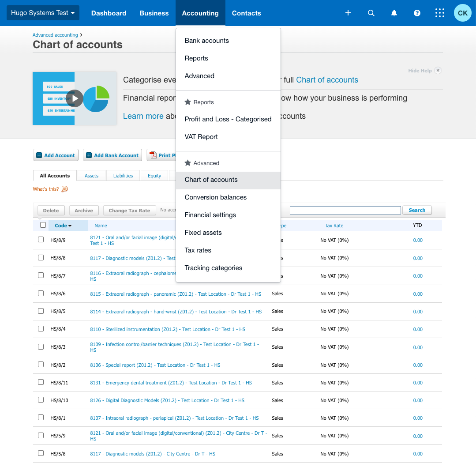Open the notifications bell

394,13
